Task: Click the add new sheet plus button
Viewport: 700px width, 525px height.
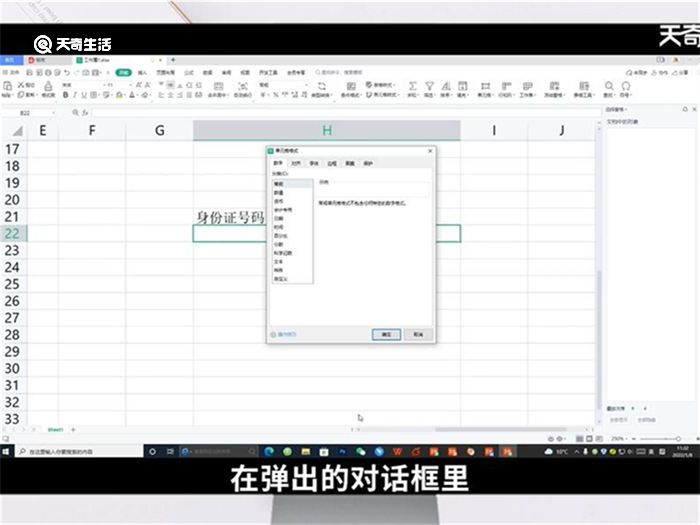Action: (73, 429)
